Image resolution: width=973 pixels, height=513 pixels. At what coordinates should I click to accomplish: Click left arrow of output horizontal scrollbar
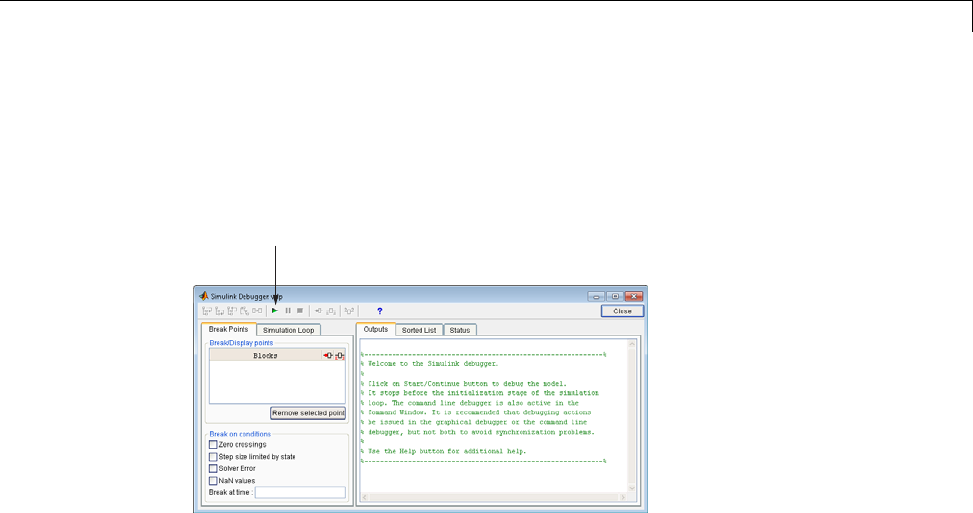pyautogui.click(x=365, y=497)
